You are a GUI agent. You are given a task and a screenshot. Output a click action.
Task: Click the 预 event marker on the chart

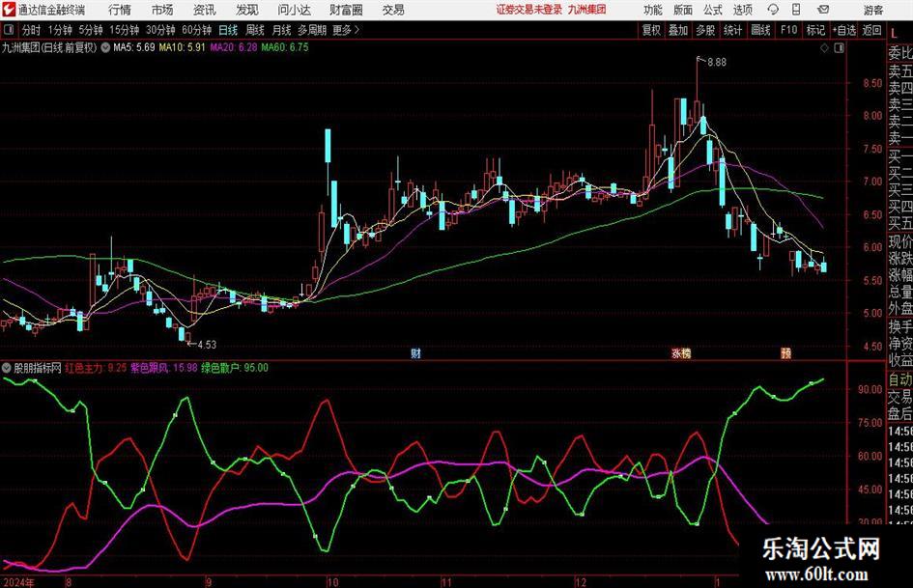pos(786,353)
